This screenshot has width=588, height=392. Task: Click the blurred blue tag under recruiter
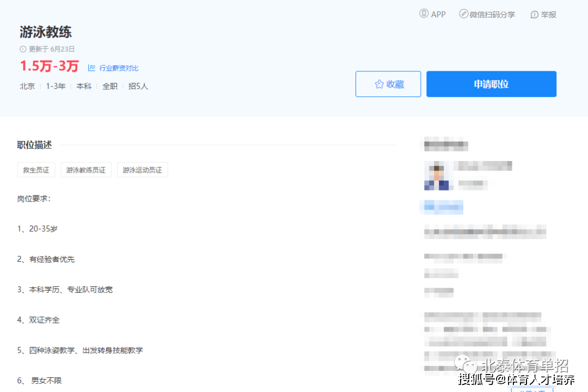click(x=442, y=207)
